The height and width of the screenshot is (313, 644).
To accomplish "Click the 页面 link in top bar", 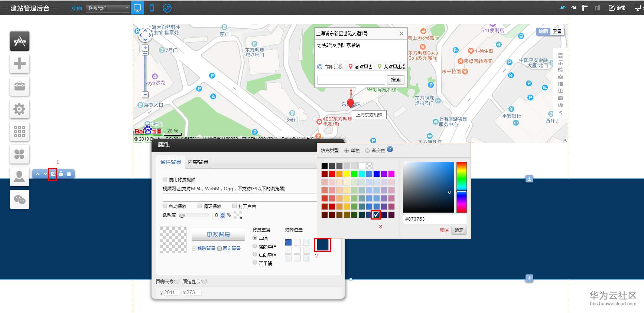I will coord(77,8).
